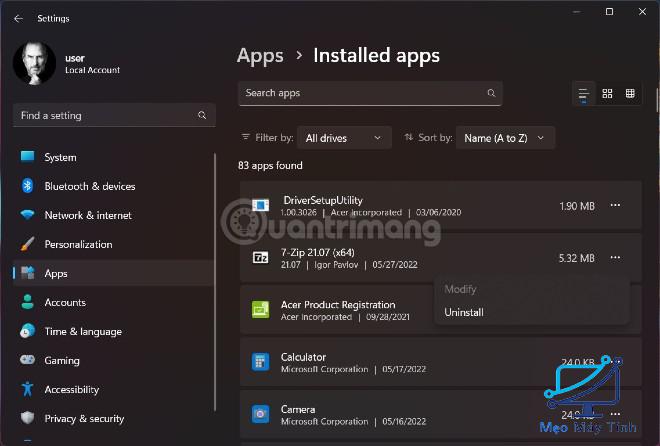Click the System monitor icon
This screenshot has width=660, height=446.
tap(27, 157)
